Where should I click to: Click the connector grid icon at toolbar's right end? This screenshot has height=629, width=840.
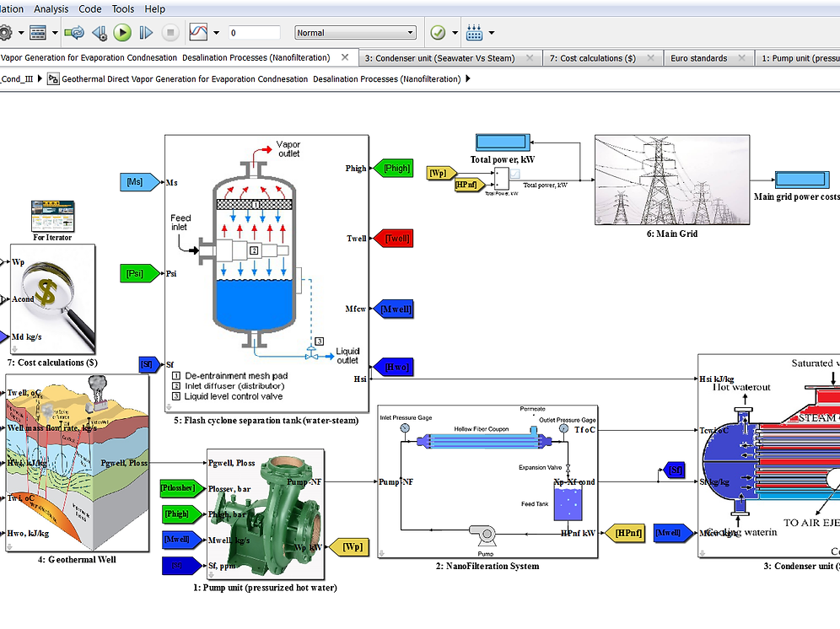tap(475, 32)
